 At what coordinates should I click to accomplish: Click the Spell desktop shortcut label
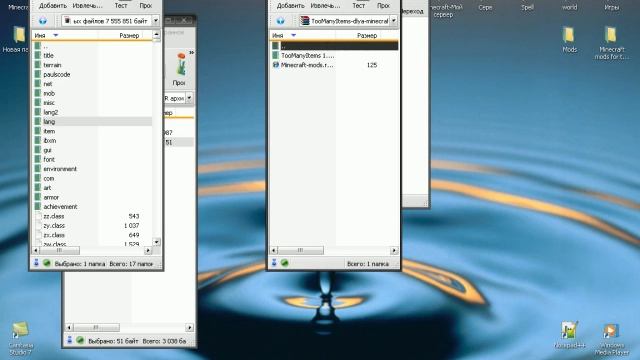pyautogui.click(x=527, y=7)
